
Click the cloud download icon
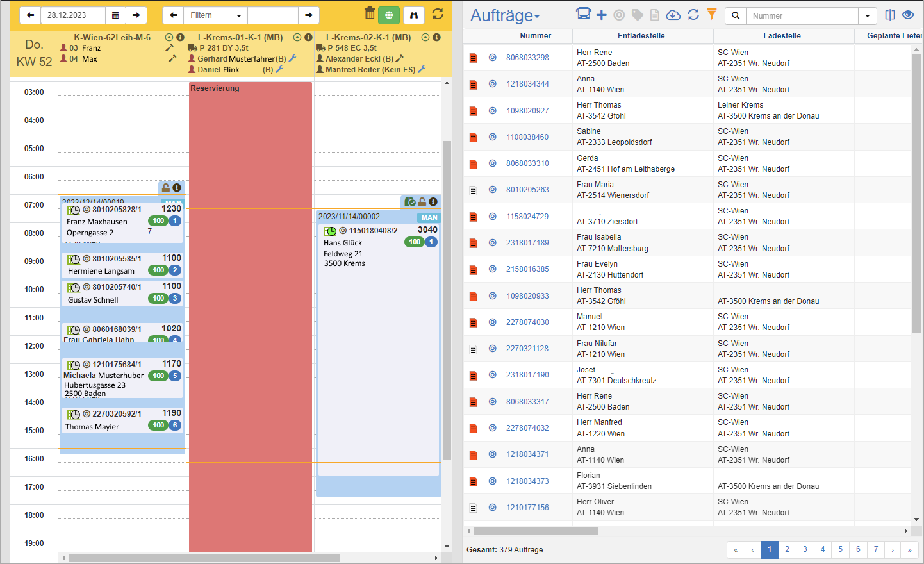point(673,15)
